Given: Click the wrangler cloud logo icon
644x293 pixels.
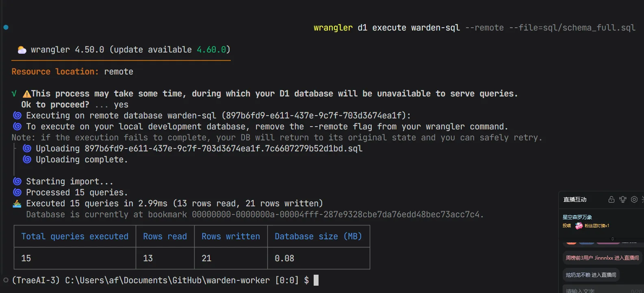Looking at the screenshot, I should pyautogui.click(x=22, y=50).
